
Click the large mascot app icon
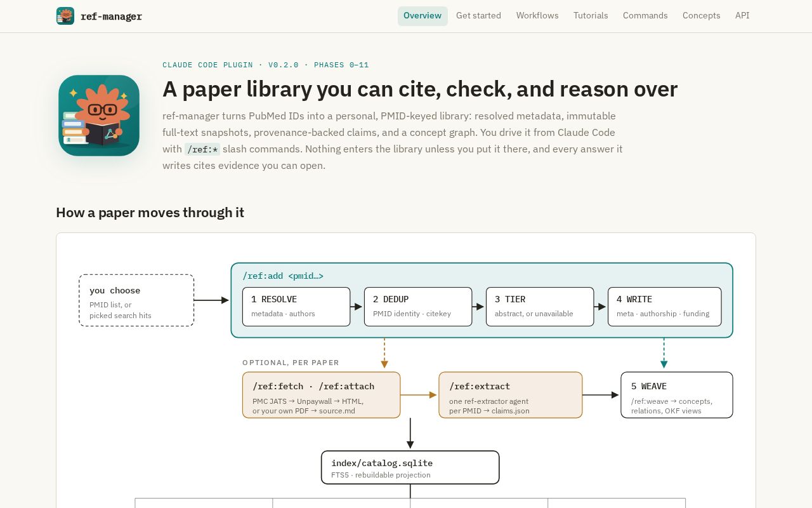pos(99,116)
